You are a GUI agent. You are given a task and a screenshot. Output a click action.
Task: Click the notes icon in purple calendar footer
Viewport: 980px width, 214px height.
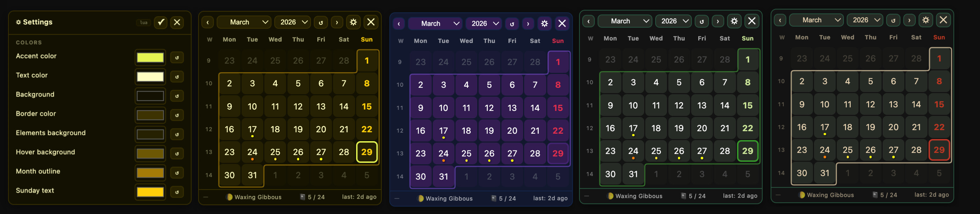pos(494,198)
